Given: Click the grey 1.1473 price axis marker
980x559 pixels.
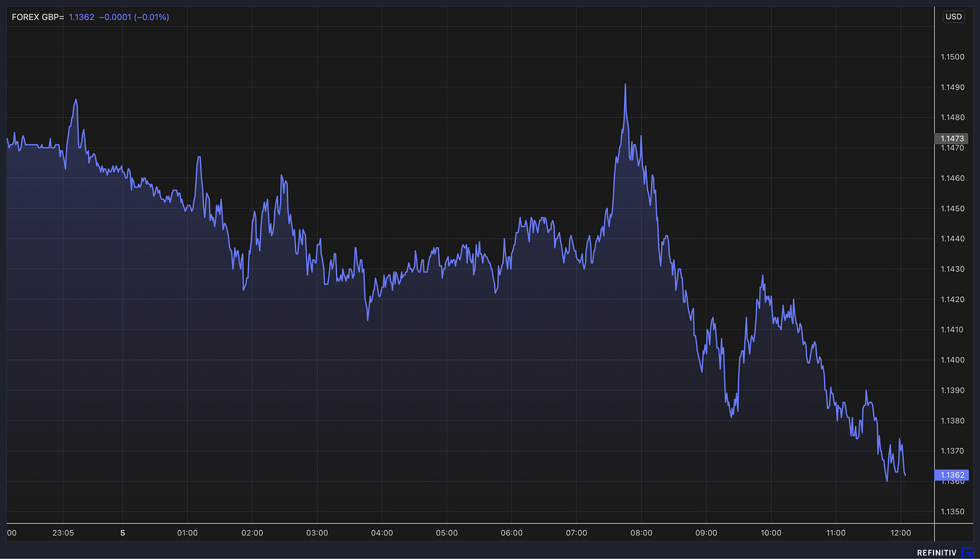Looking at the screenshot, I should point(952,139).
